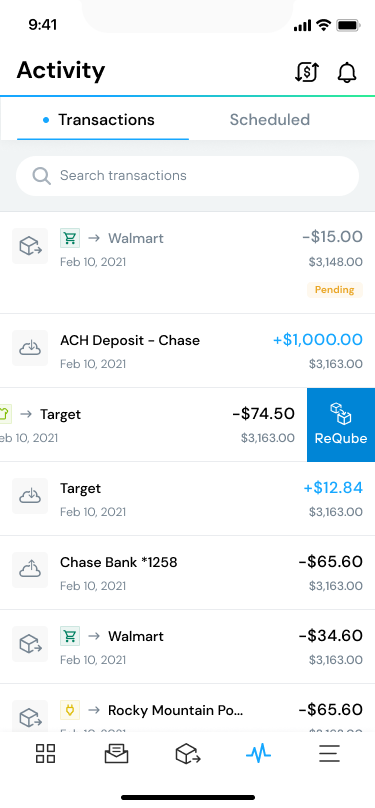Open the inbox envelope icon in bottom bar

116,753
